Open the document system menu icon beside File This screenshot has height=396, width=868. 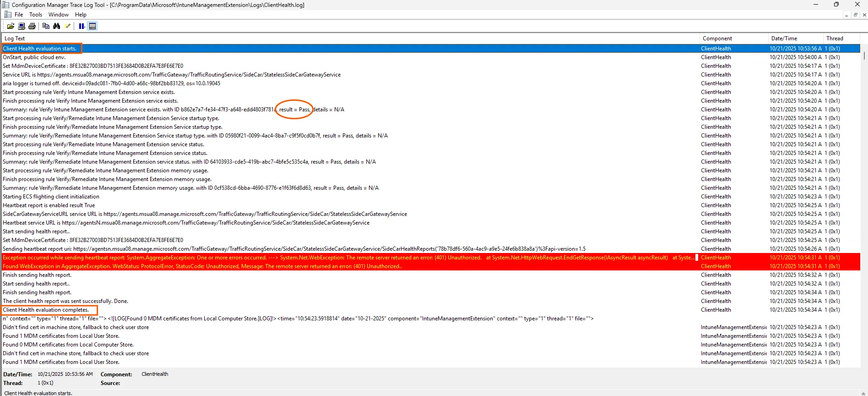(7, 15)
